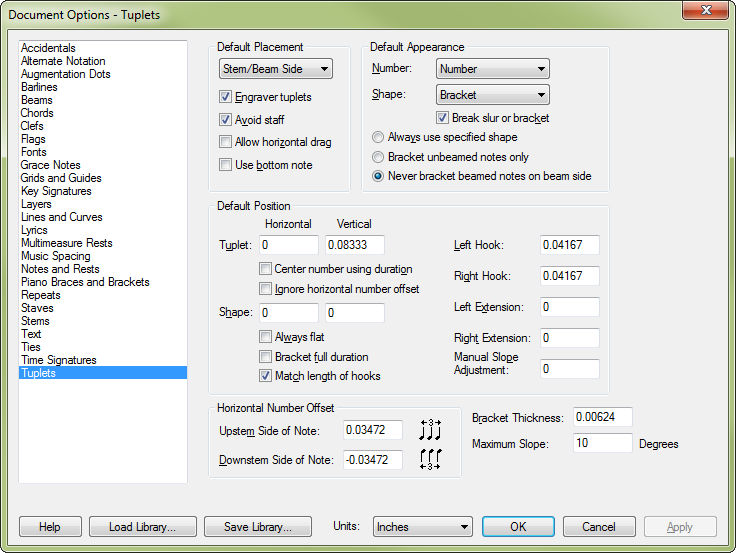736x553 pixels.
Task: Open the Number appearance dropdown
Action: [492, 69]
